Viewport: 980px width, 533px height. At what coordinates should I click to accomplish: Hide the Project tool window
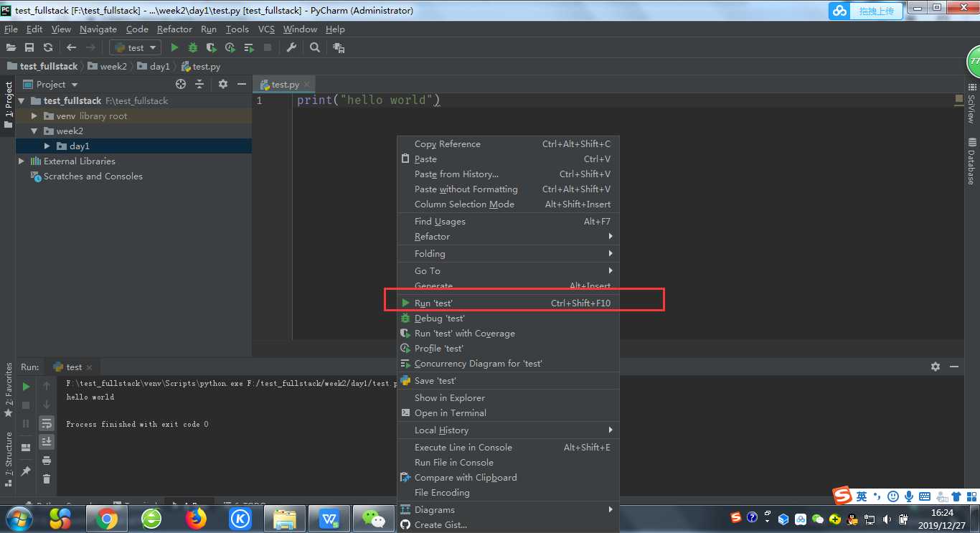242,84
